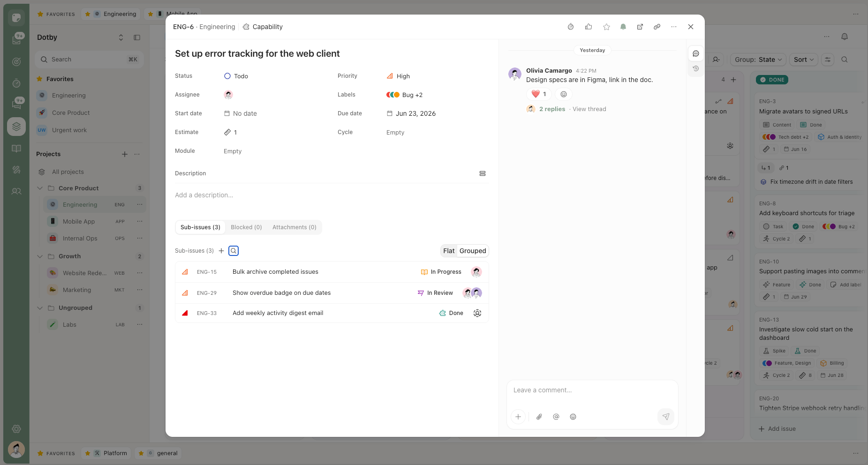Edit the Bug +2 labels
Screen dimensions: 868x465
tap(404, 95)
